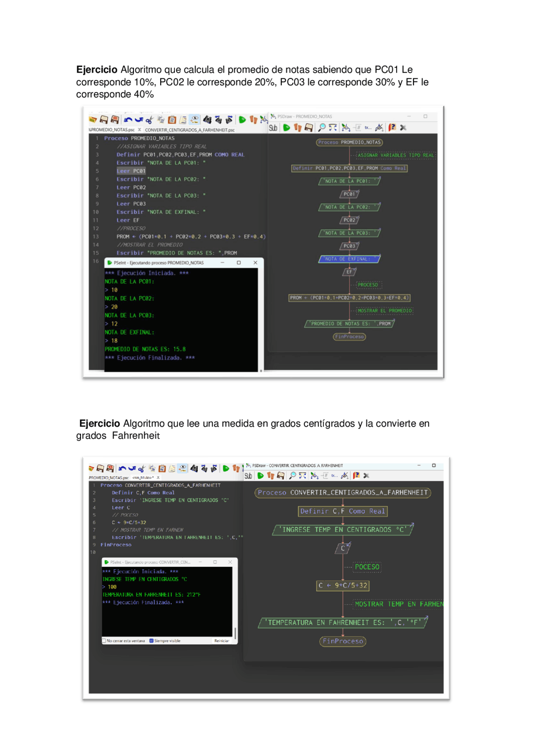The width and height of the screenshot is (534, 756).
Task: Click the undo arrow above the PROMEDIO_NOTAS code editor
Action: tap(128, 120)
